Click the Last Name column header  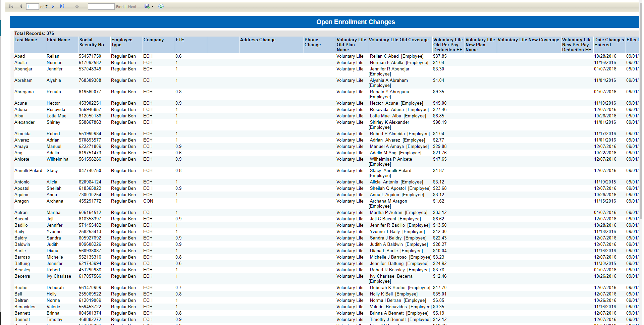[26, 40]
